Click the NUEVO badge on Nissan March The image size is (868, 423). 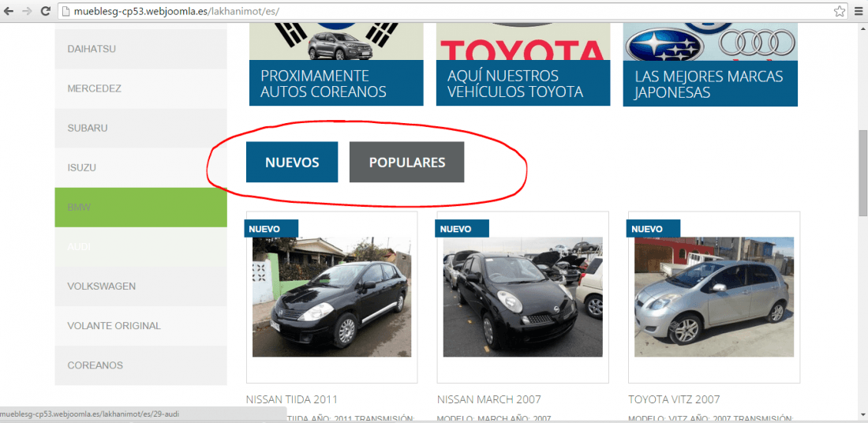462,229
